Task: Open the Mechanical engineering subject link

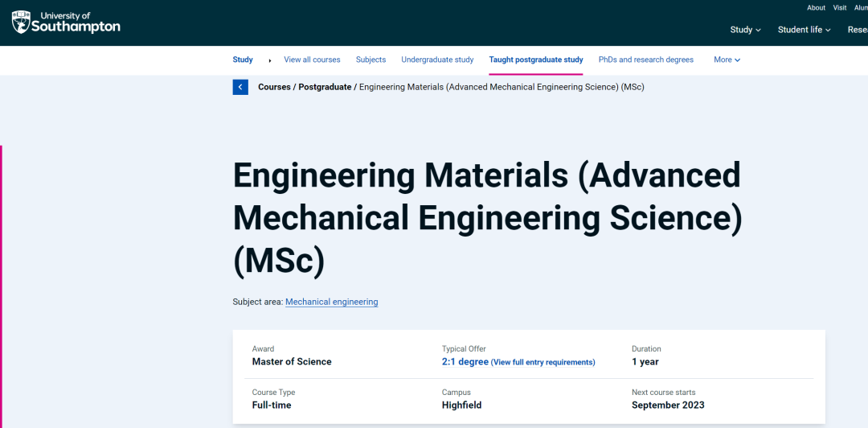Action: (331, 302)
